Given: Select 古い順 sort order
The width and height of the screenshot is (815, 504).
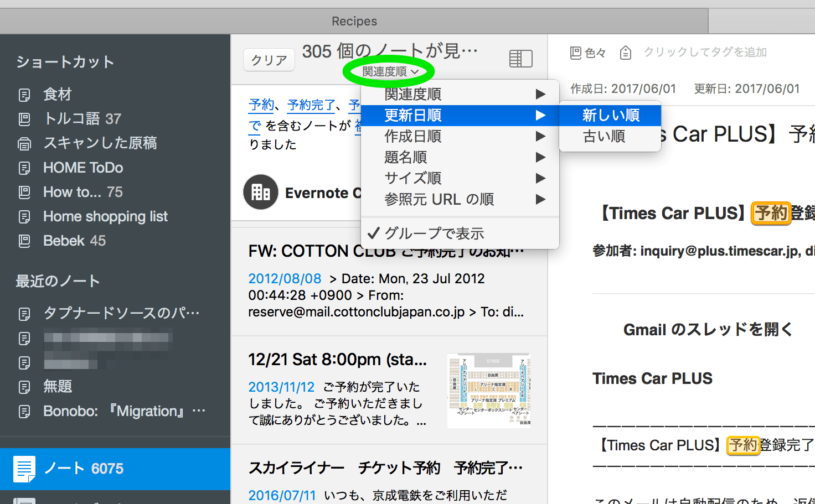Looking at the screenshot, I should coord(604,137).
